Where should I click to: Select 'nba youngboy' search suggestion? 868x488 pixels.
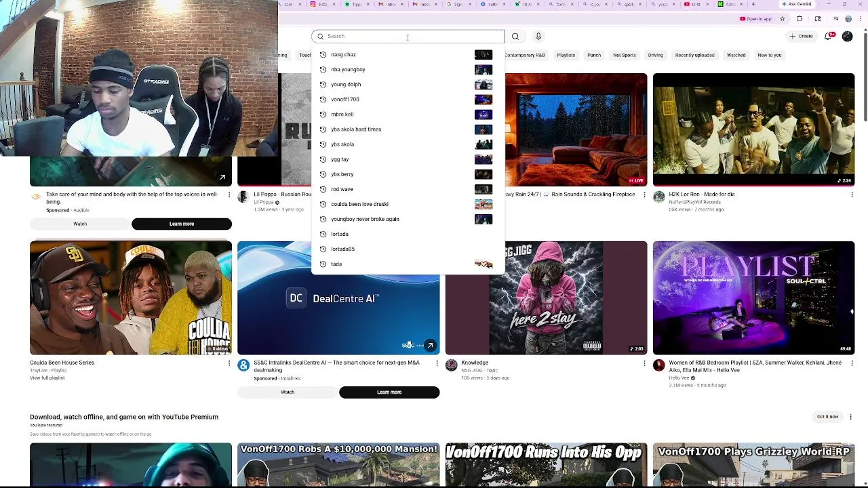coord(408,69)
